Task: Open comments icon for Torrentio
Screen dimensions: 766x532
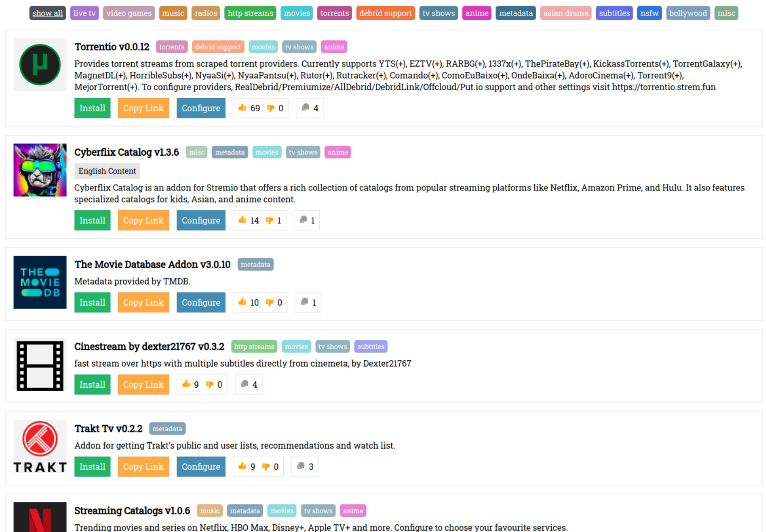Action: 305,108
